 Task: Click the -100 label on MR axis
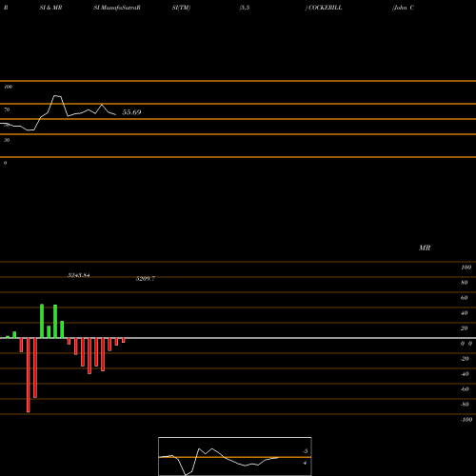tap(466, 420)
